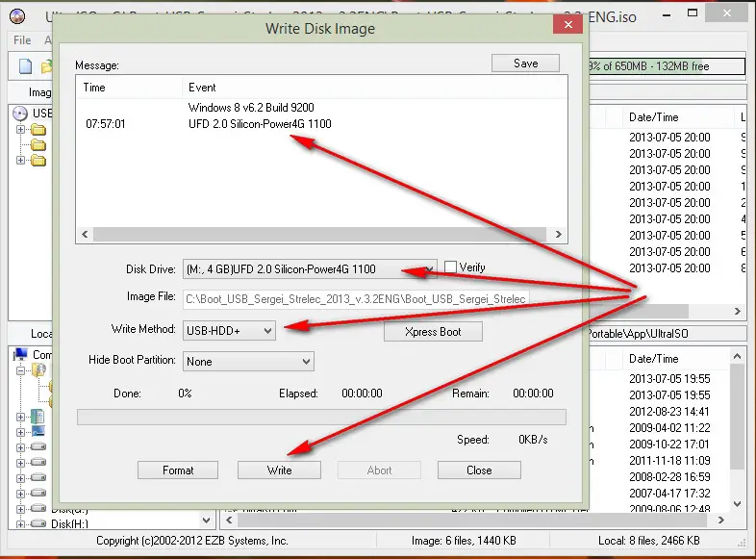Open the File menu
The height and width of the screenshot is (559, 756).
point(21,40)
